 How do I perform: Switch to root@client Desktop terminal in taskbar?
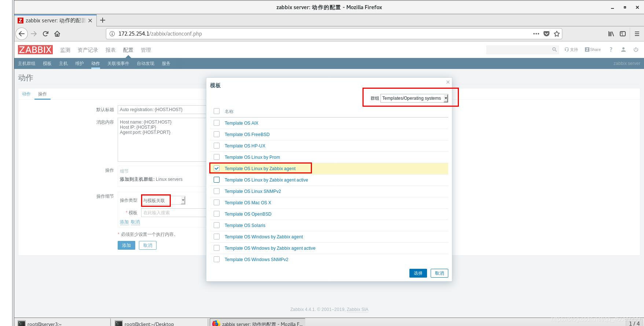(160, 323)
